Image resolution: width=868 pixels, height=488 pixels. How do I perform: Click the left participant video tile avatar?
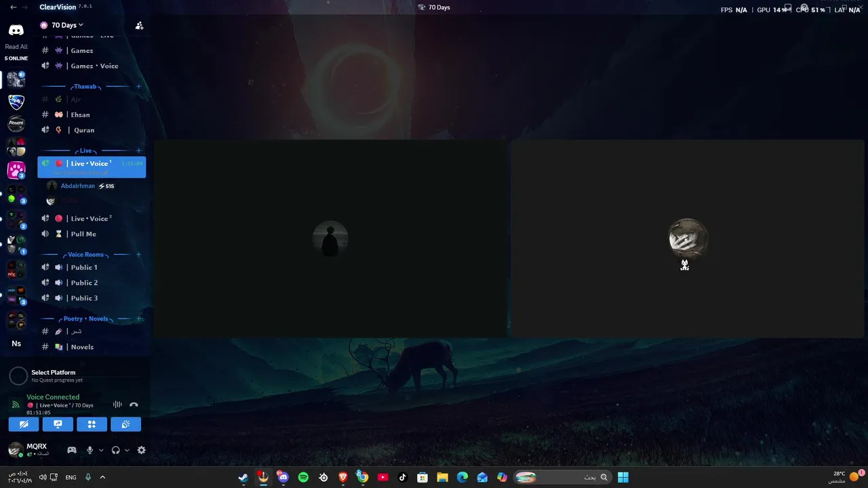point(330,239)
